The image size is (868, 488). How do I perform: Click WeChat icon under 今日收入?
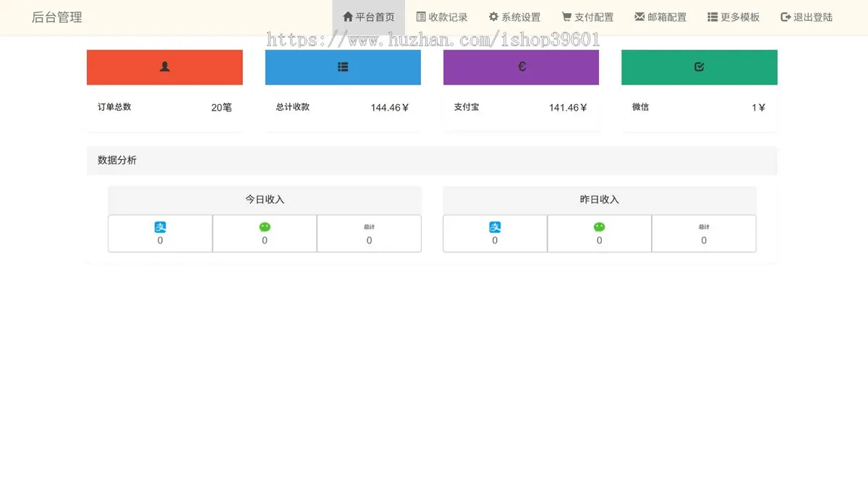point(265,227)
